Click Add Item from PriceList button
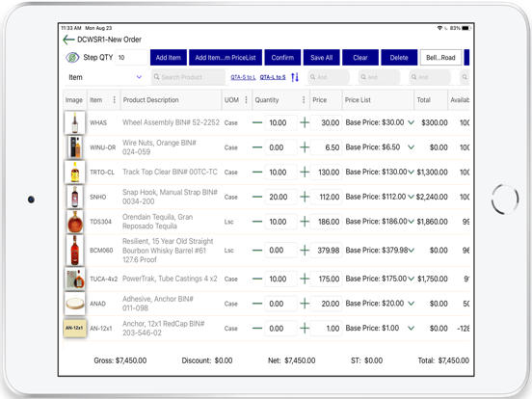 226,57
